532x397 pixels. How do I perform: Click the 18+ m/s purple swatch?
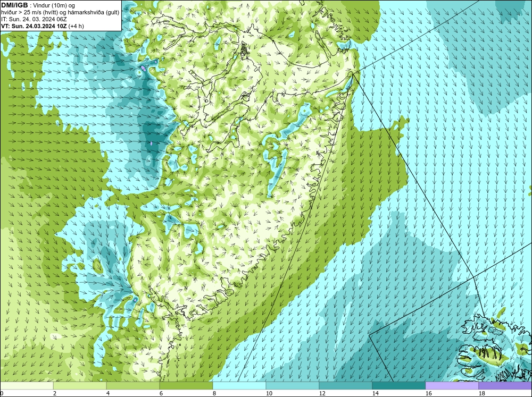click(x=505, y=385)
